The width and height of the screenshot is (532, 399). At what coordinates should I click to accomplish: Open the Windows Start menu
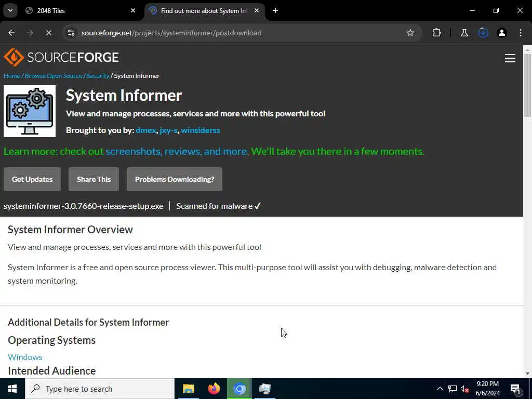tap(12, 389)
